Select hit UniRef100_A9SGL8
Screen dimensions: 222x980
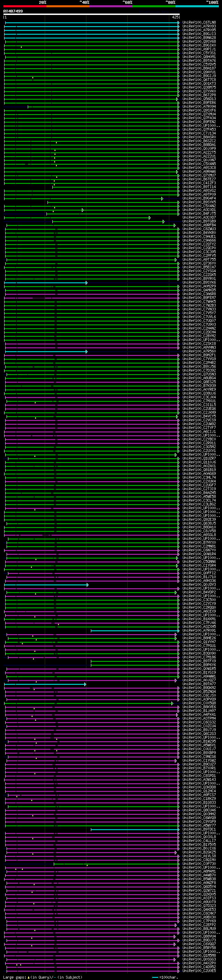199,535
